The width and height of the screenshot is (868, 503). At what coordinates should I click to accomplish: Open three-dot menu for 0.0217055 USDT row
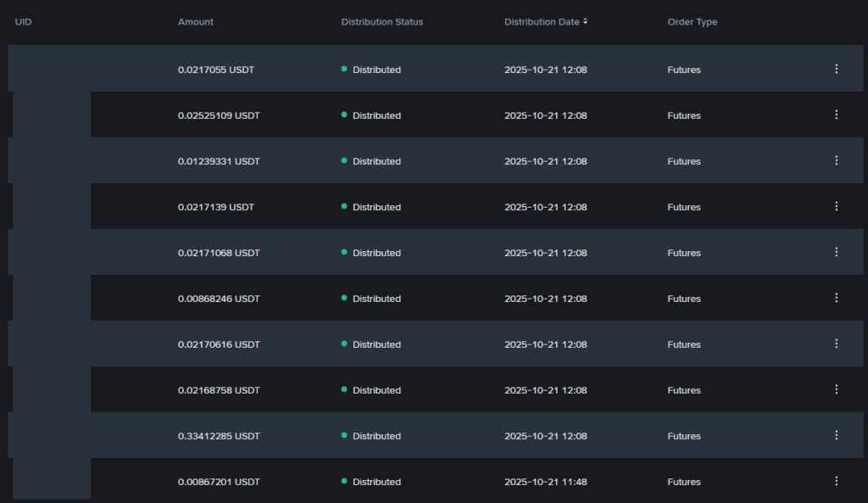tap(836, 69)
